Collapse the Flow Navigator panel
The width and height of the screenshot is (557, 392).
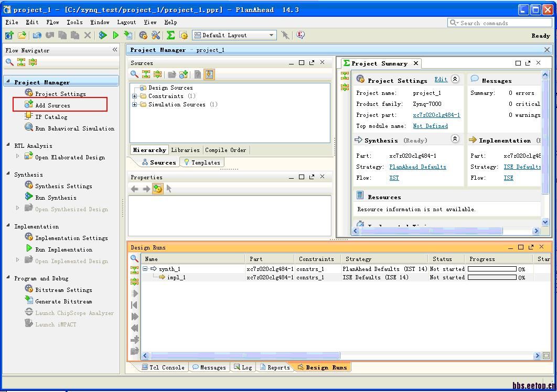click(115, 50)
